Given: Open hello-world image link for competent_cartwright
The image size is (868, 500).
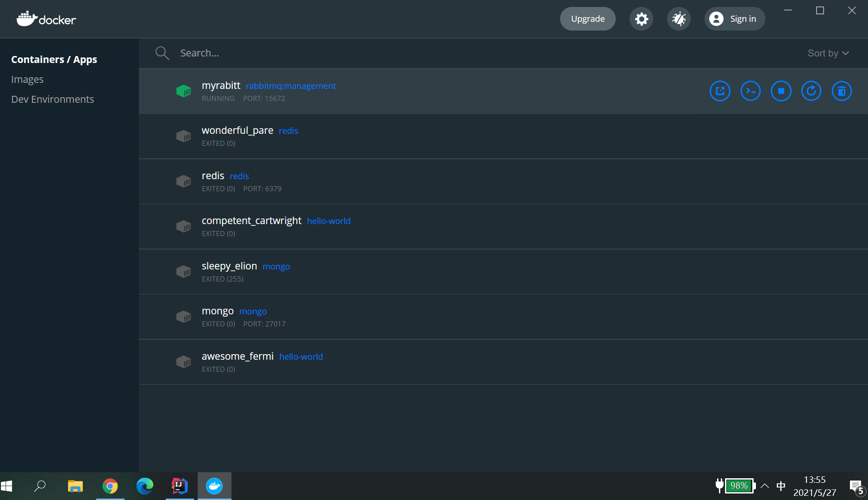Looking at the screenshot, I should point(329,221).
